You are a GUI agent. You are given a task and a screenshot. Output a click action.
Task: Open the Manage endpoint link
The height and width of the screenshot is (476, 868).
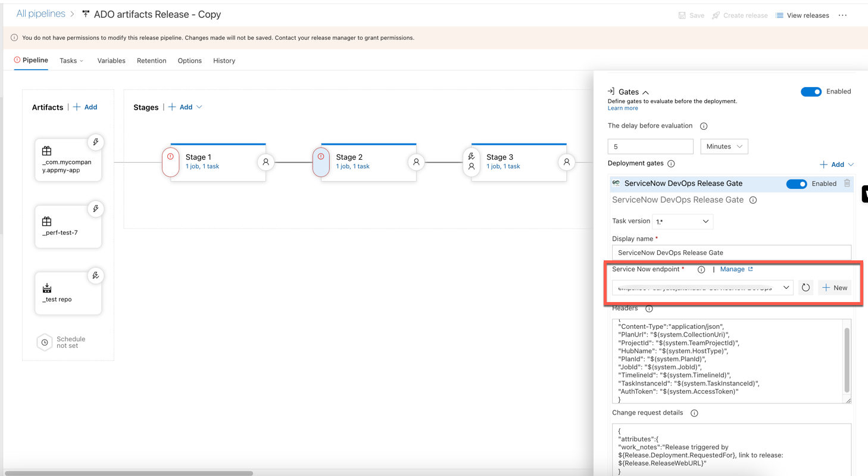click(736, 269)
